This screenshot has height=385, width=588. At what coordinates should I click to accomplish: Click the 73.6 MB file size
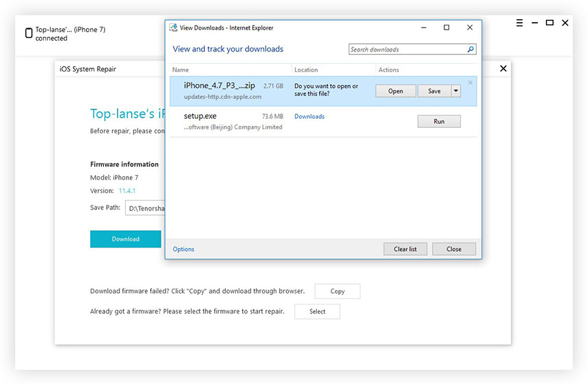click(272, 117)
